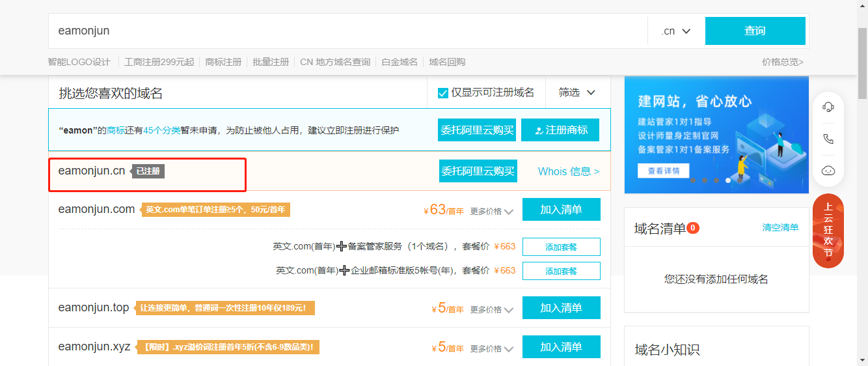Select the last highlighted banner carousel dot
This screenshot has width=868, height=366.
728,180
